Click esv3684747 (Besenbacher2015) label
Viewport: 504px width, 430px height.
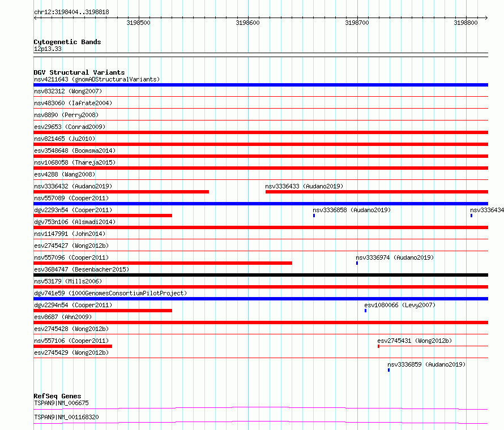82,269
